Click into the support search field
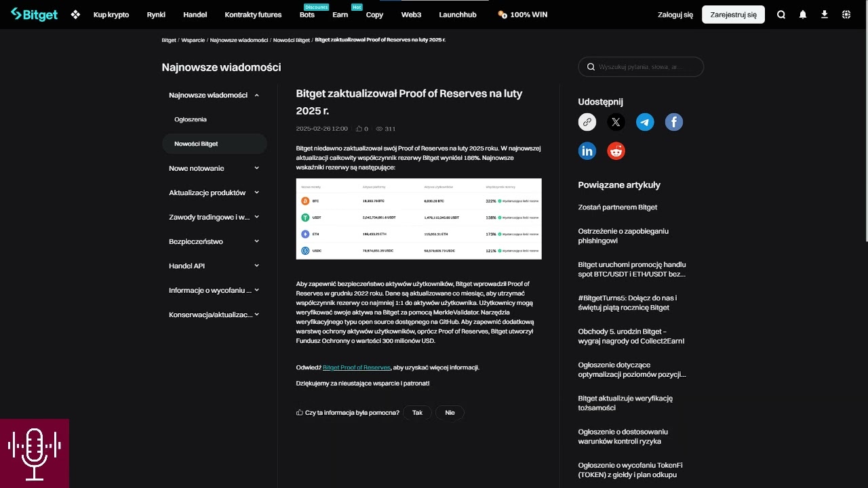 [641, 67]
